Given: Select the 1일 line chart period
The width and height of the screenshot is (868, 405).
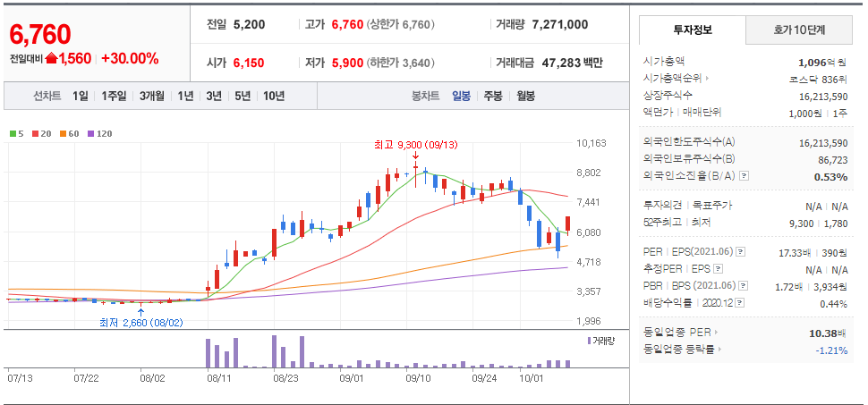Looking at the screenshot, I should pyautogui.click(x=81, y=96).
